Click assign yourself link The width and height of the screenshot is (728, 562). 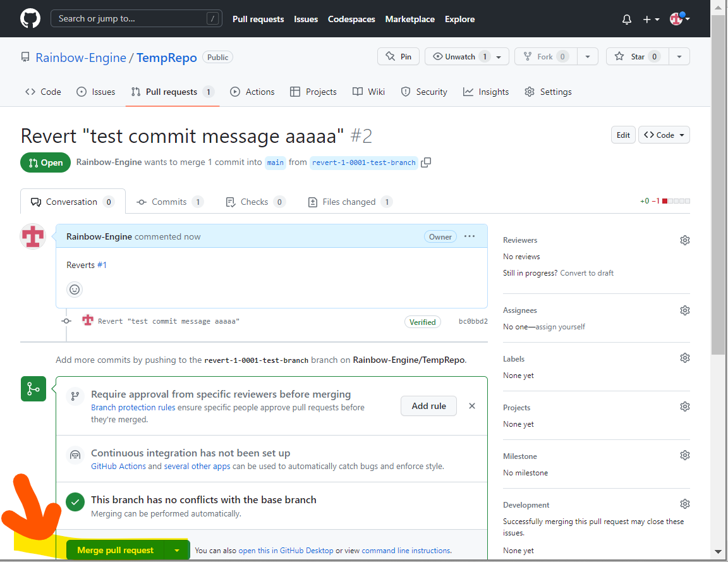(x=561, y=327)
